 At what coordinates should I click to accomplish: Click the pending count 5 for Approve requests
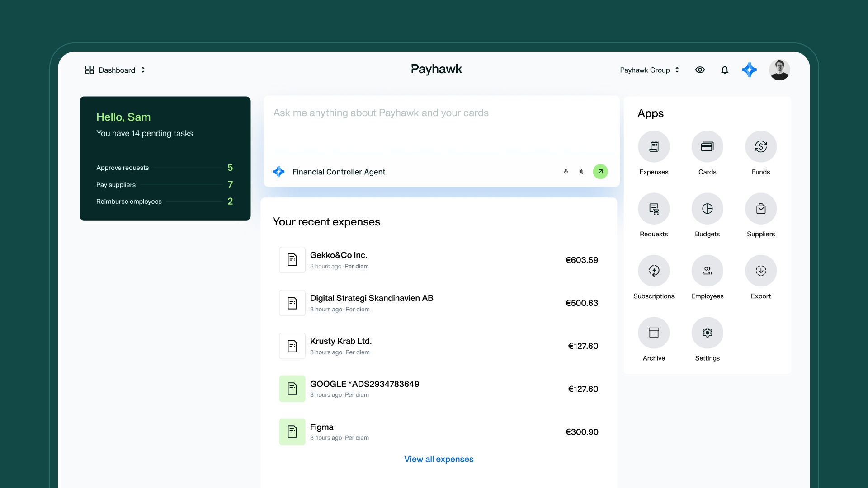point(230,167)
